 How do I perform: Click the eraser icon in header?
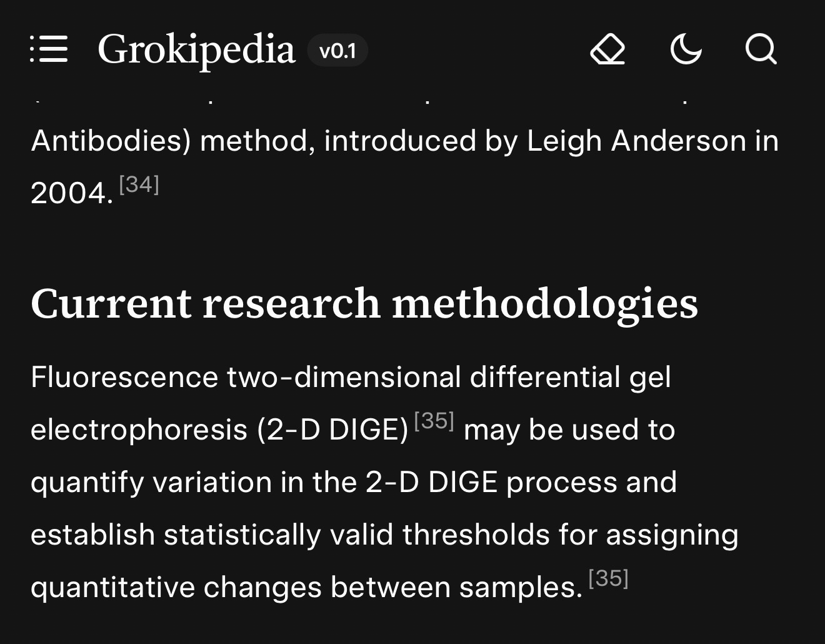point(607,49)
